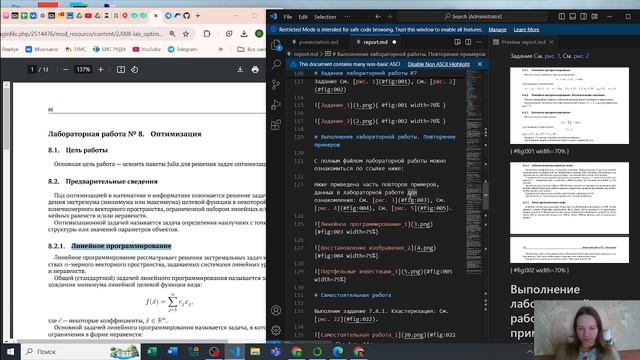This screenshot has height=360, width=640.
Task: Expand hidden VS Code menu items ellipsis
Action: [347, 17]
